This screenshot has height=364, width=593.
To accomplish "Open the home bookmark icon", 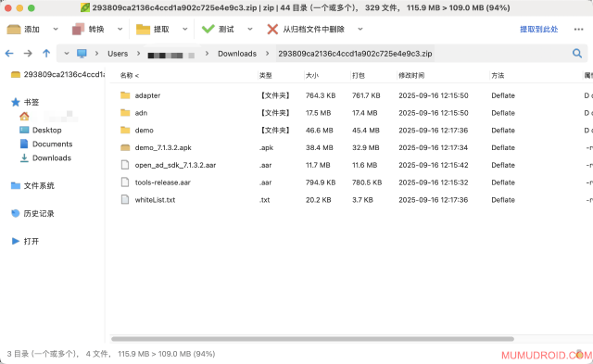I will [24, 117].
